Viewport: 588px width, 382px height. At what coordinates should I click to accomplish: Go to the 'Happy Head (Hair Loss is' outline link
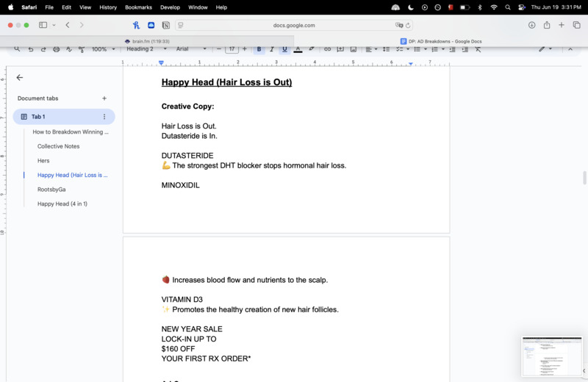pyautogui.click(x=72, y=175)
